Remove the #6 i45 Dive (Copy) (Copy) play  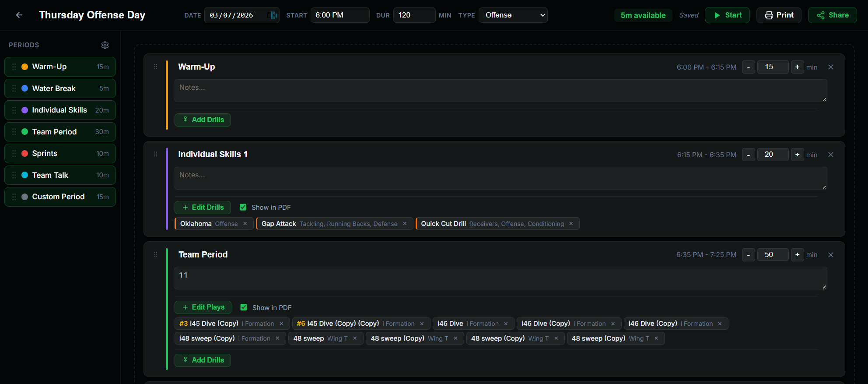(422, 324)
